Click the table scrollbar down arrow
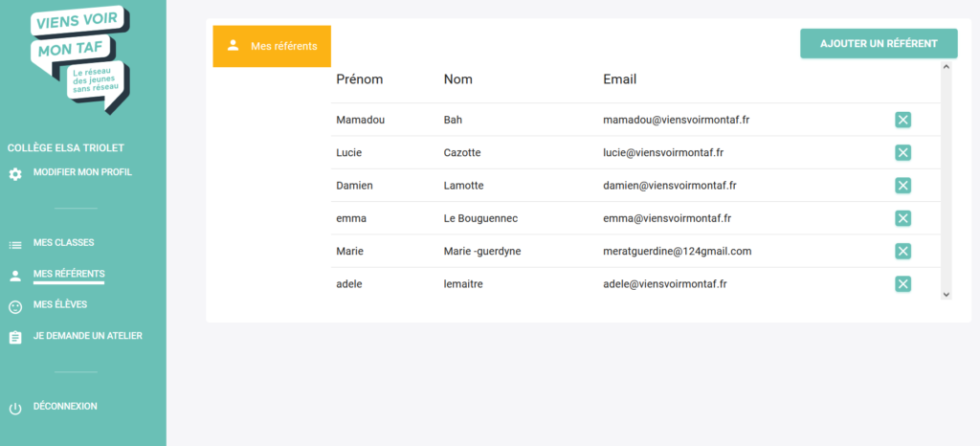980x446 pixels. point(946,294)
